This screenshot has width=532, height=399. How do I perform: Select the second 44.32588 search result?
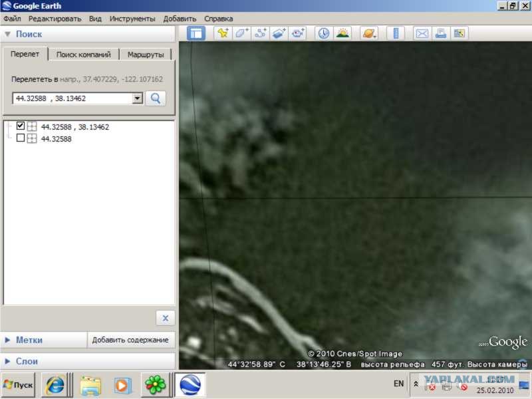57,139
